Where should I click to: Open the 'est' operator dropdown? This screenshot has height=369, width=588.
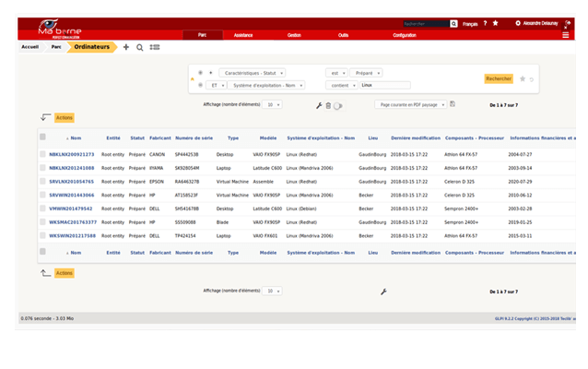pyautogui.click(x=336, y=73)
